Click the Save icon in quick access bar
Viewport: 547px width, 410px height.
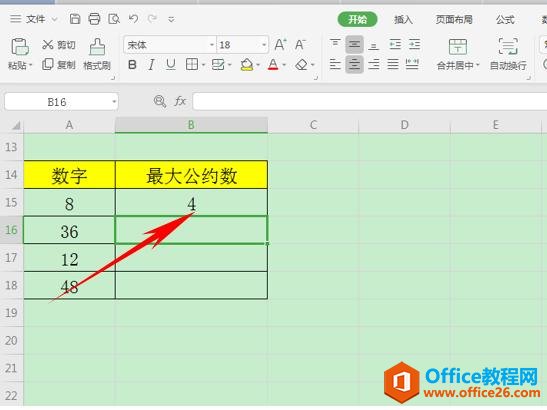[75, 19]
